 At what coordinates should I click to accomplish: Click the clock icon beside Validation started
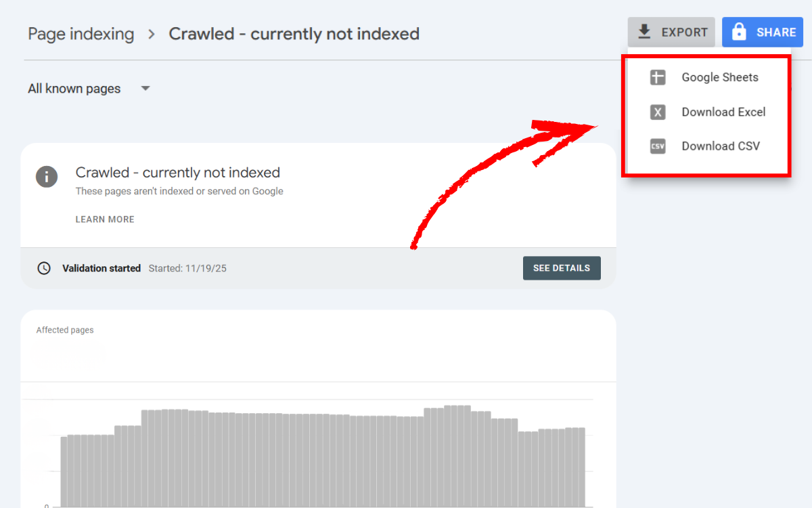click(44, 268)
